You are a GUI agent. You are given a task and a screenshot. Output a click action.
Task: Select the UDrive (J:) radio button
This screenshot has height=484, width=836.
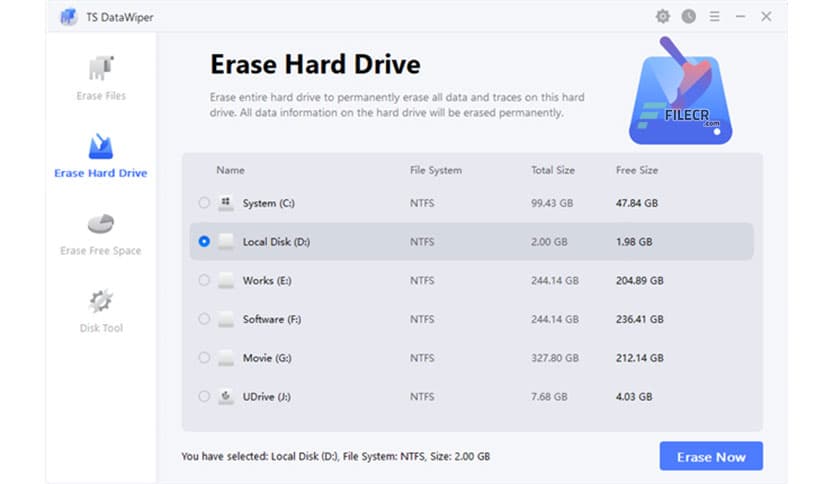coord(204,396)
